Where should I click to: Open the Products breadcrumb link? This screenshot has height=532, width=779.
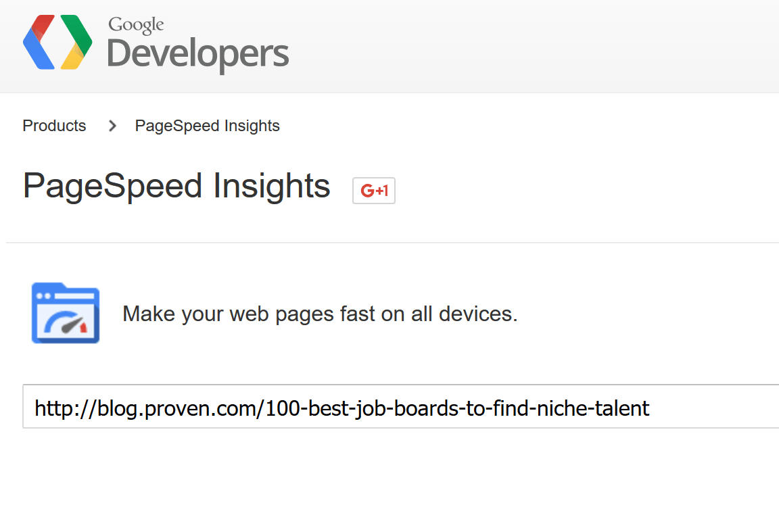tap(54, 126)
